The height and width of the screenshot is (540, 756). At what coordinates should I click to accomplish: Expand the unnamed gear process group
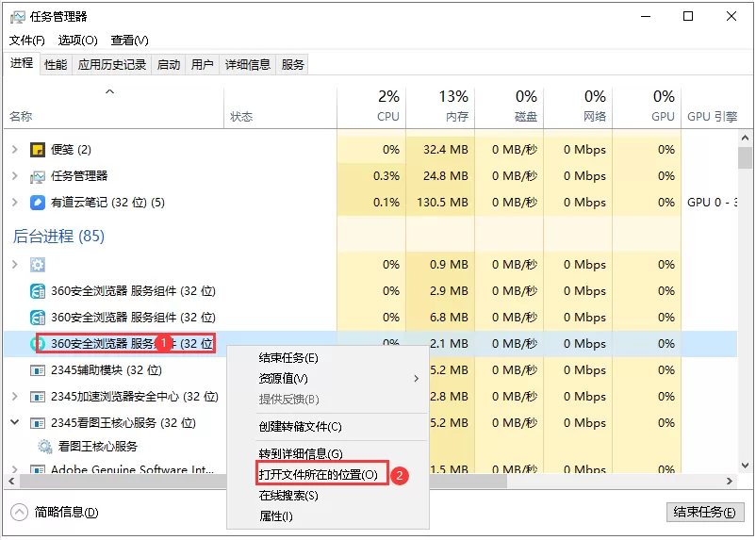pyautogui.click(x=15, y=264)
